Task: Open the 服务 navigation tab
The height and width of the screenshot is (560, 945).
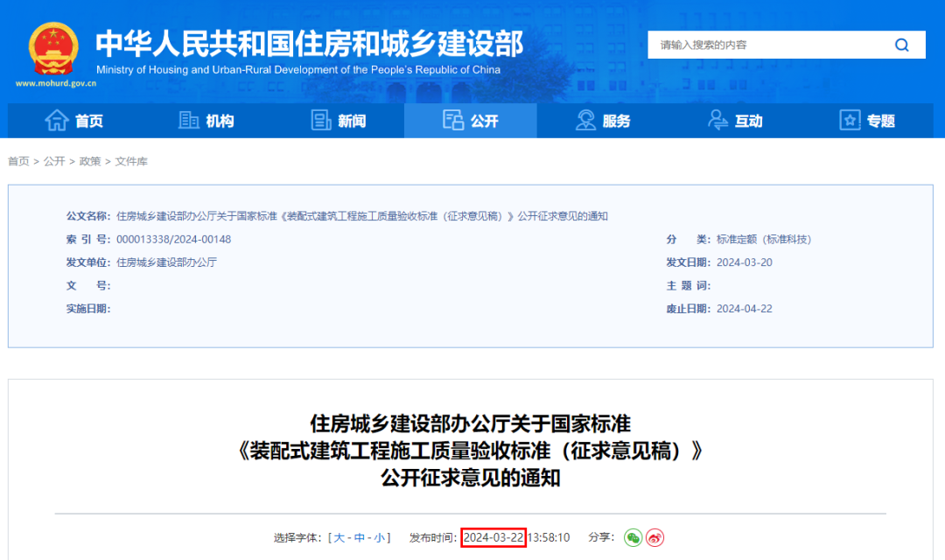Action: 603,121
